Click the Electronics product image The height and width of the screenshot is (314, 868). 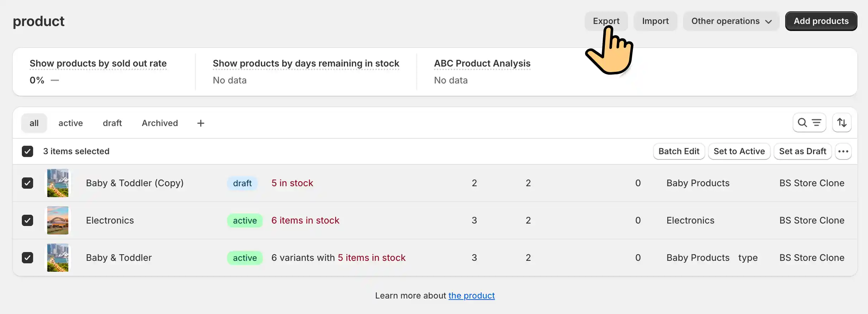(58, 220)
